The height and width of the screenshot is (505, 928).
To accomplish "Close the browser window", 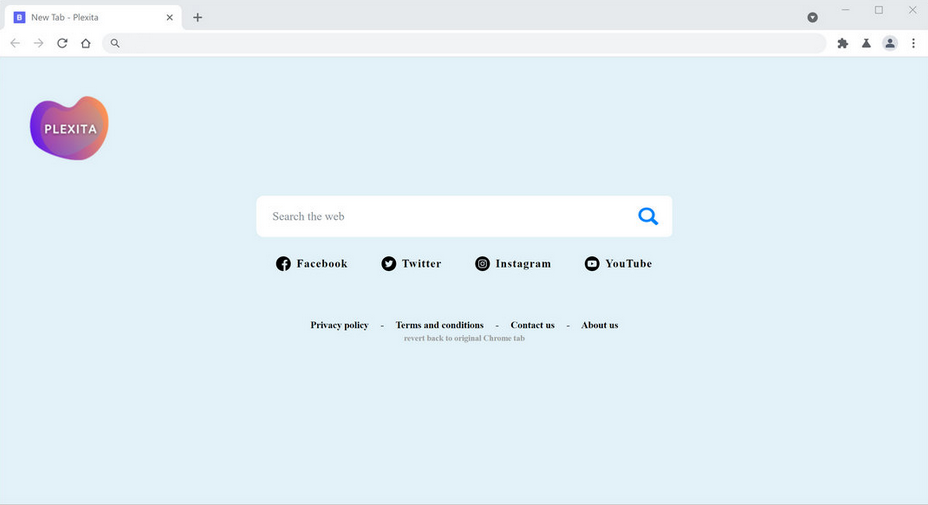I will [913, 10].
